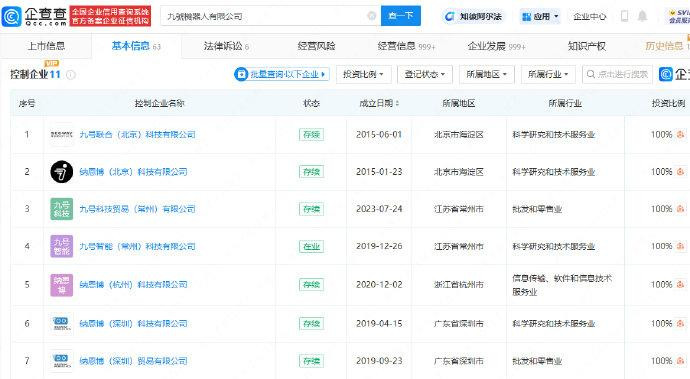Switch to the 企业发展 tab
The height and width of the screenshot is (379, 690).
click(x=496, y=46)
